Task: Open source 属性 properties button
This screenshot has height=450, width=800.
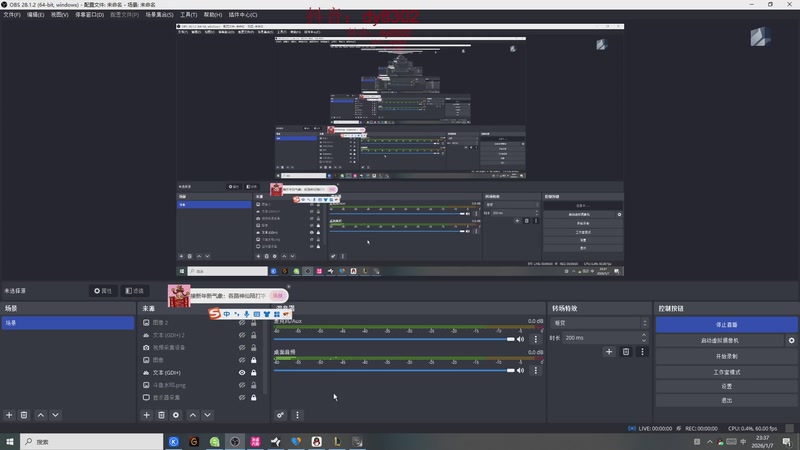Action: pos(103,291)
